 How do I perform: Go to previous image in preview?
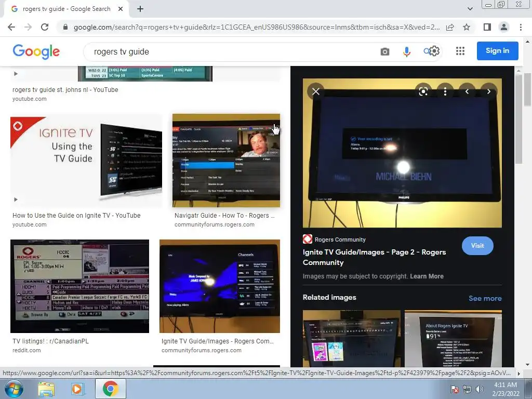click(x=467, y=91)
